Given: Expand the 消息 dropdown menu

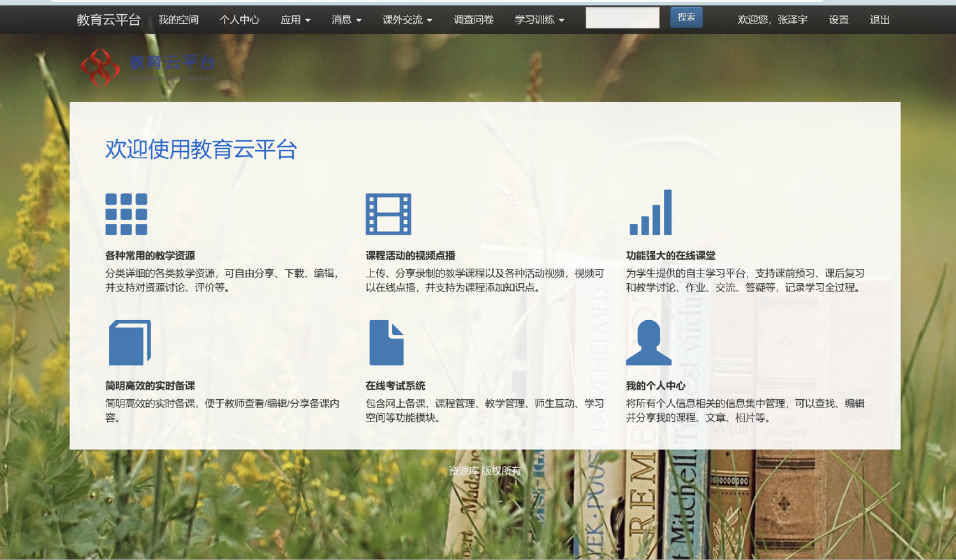Looking at the screenshot, I should [346, 20].
